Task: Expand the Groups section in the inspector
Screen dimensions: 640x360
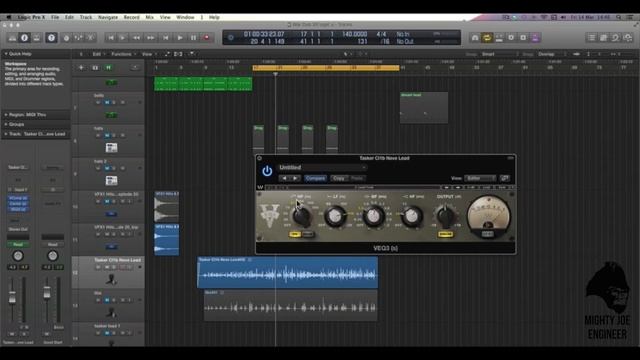Action: (6, 124)
